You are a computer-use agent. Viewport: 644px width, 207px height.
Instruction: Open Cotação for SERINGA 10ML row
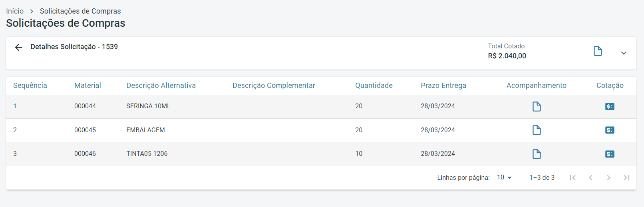pos(610,107)
